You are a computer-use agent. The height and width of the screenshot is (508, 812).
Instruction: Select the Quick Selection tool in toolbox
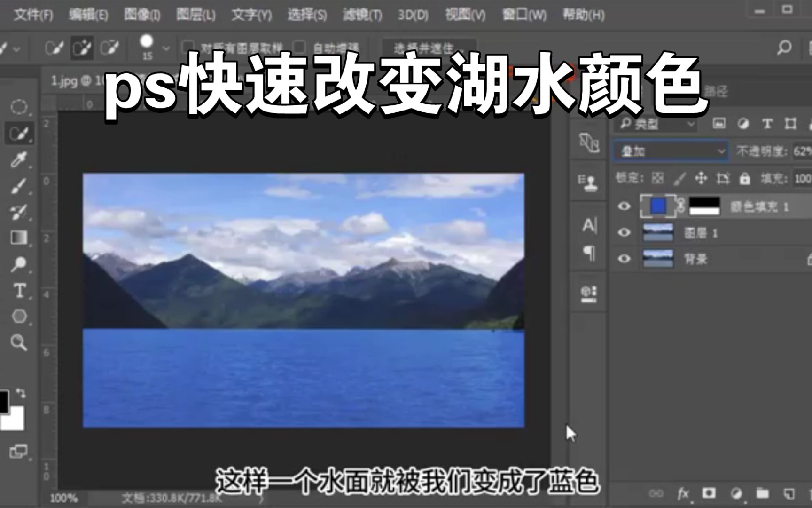[x=19, y=134]
